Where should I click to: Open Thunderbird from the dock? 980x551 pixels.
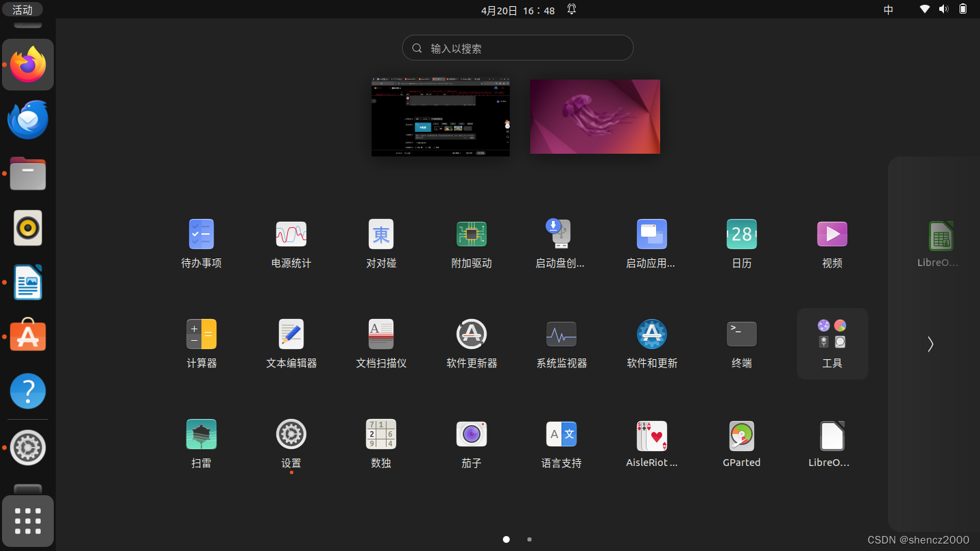27,119
